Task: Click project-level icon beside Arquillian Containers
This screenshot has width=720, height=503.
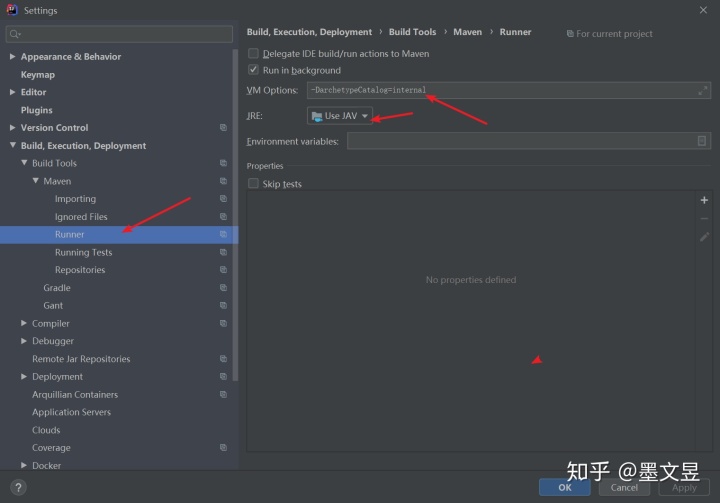Action: click(223, 395)
